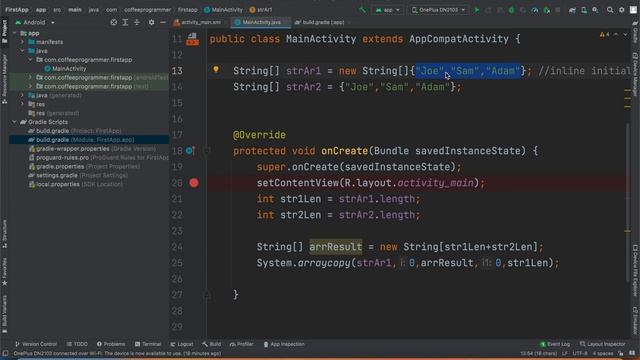The image size is (640, 360).
Task: Open the Profile app icon in toolbar
Action: [x=535, y=10]
